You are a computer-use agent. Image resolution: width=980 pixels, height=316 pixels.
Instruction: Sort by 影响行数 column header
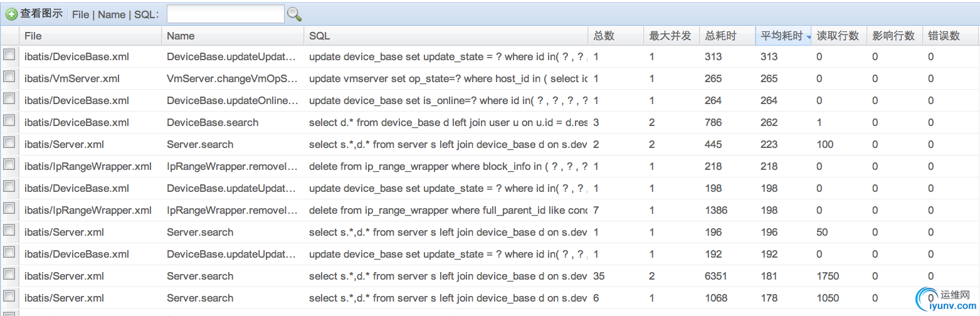pos(893,36)
